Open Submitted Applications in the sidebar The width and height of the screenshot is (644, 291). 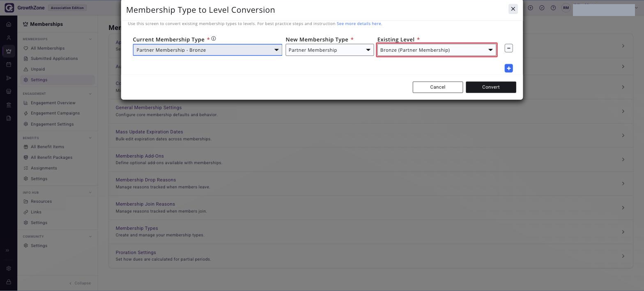coord(57,59)
